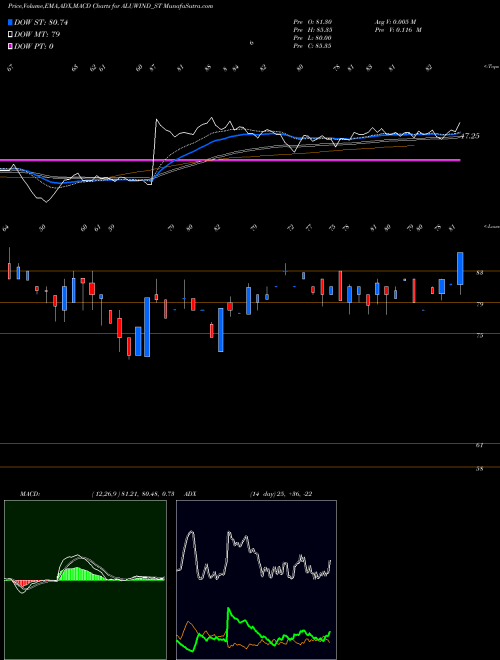
Task: Select the 'DOW ST: 80.74' legend text
Action: [41, 22]
